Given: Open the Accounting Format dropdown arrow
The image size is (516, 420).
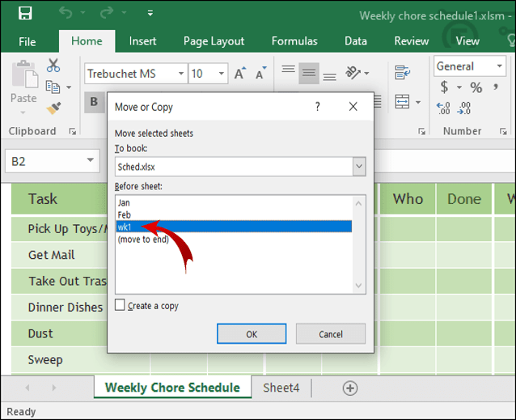Looking at the screenshot, I should (459, 87).
